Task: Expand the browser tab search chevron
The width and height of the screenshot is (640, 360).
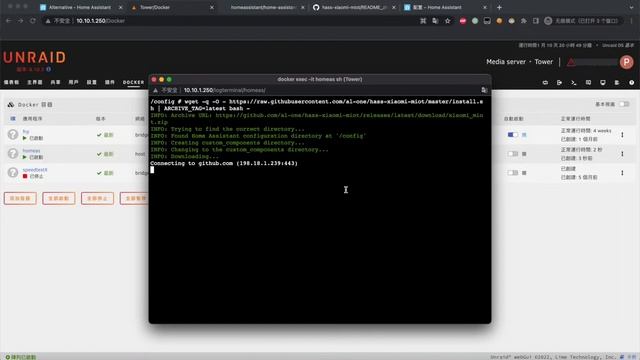Action: click(x=631, y=7)
